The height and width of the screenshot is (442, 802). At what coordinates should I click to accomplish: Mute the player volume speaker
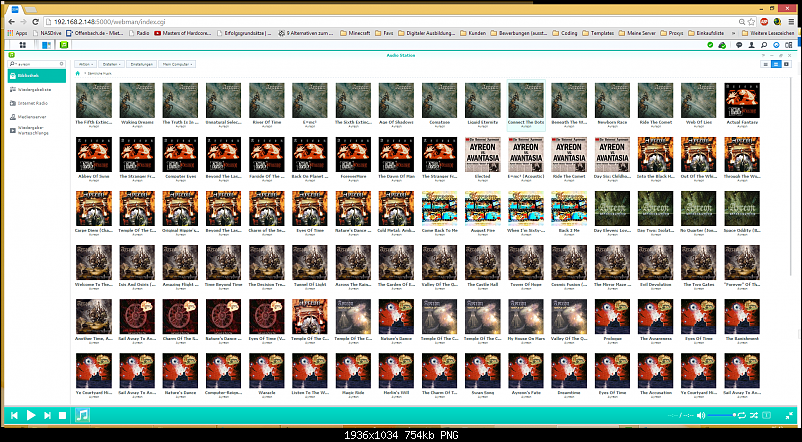pyautogui.click(x=701, y=415)
